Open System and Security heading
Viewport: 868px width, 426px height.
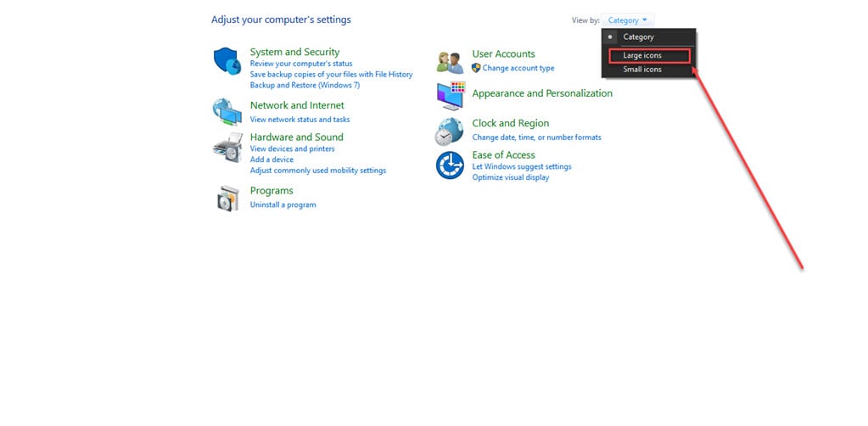coord(294,52)
